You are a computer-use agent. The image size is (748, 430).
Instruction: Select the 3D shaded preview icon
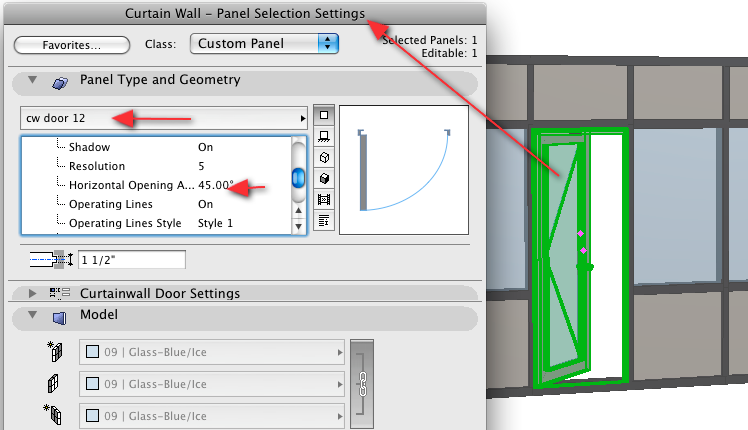[x=324, y=178]
